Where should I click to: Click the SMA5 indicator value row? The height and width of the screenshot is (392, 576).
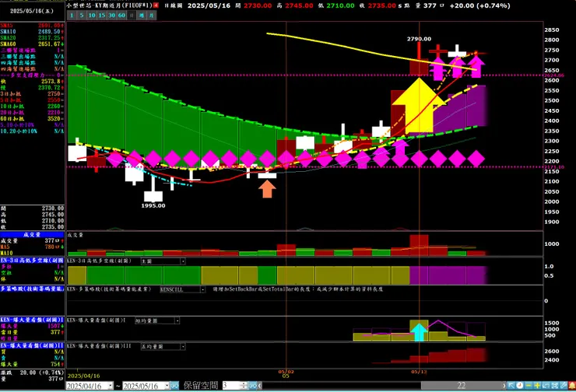point(33,26)
